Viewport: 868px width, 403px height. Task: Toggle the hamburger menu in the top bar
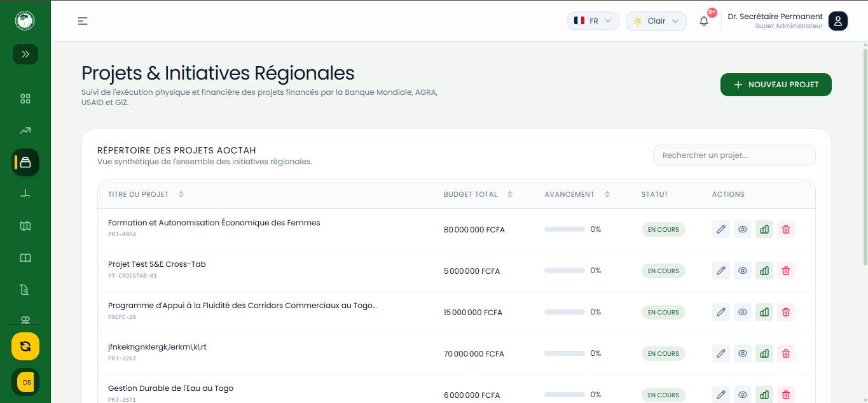[x=83, y=21]
